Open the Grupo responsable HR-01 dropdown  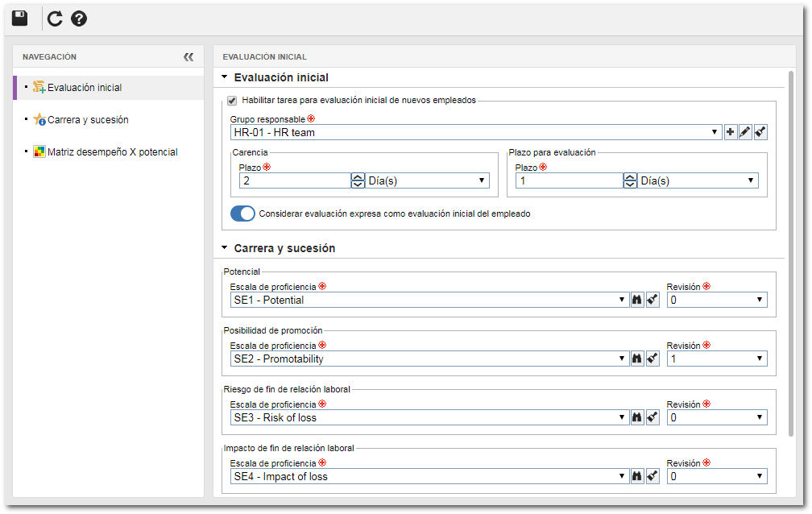click(476, 132)
